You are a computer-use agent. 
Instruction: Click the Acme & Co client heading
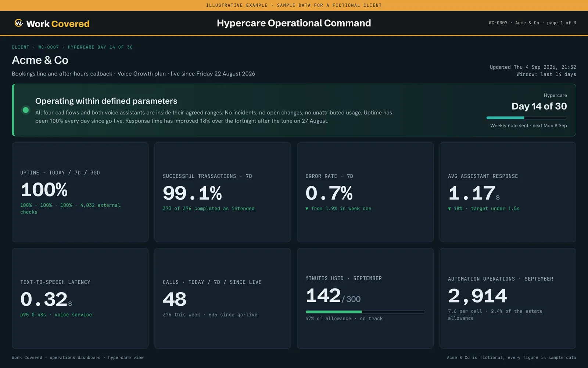click(x=40, y=60)
